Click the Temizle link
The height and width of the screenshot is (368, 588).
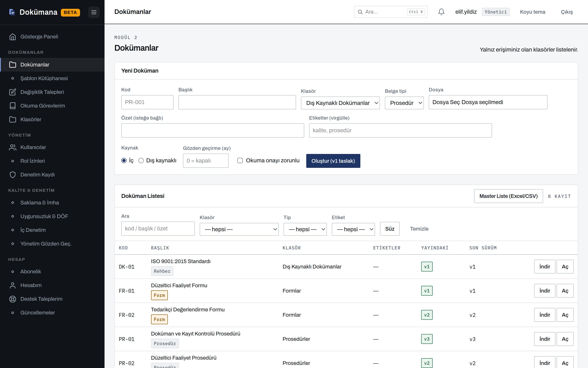tap(419, 229)
